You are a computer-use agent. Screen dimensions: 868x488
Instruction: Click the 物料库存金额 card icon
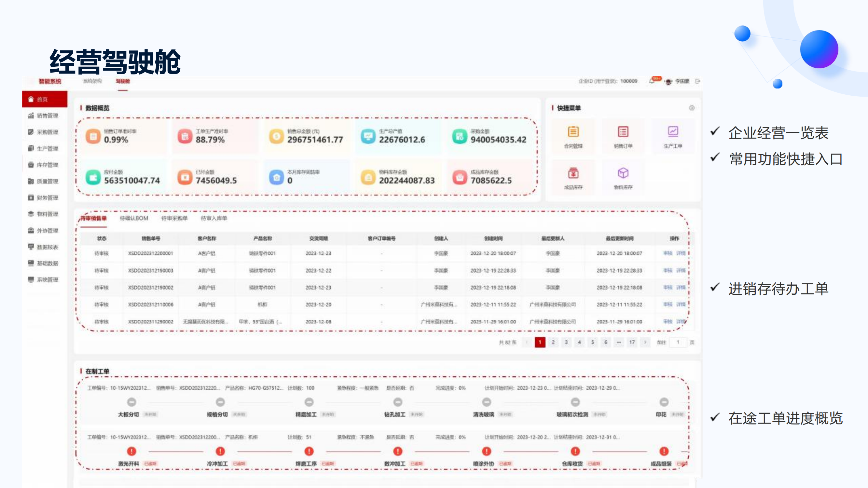pos(368,177)
